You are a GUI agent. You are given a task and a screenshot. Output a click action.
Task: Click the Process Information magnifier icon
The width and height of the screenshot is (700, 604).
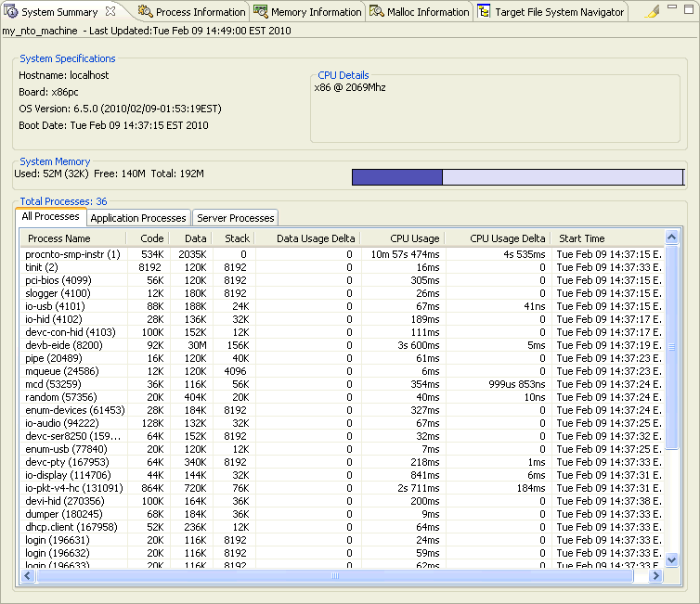(x=146, y=12)
